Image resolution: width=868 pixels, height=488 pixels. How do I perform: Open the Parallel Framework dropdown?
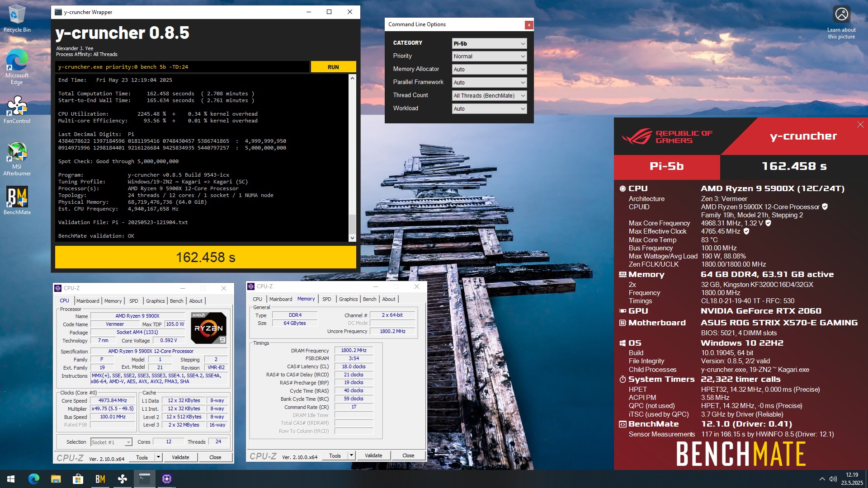tap(489, 83)
